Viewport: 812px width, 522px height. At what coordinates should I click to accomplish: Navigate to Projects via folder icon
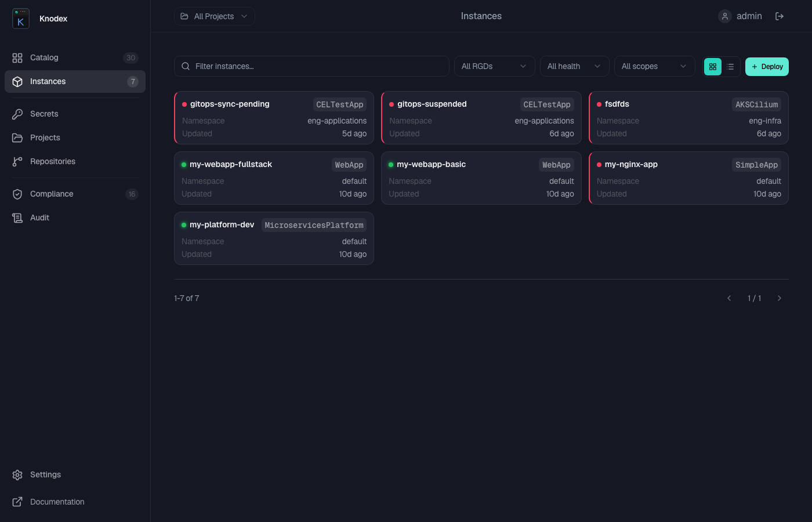coord(16,137)
